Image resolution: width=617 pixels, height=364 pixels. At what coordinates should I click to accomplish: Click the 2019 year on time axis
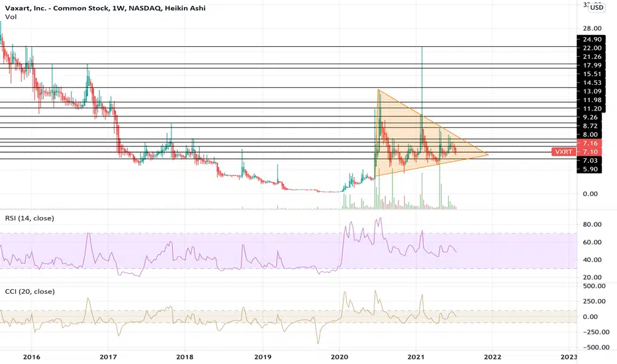coord(262,357)
